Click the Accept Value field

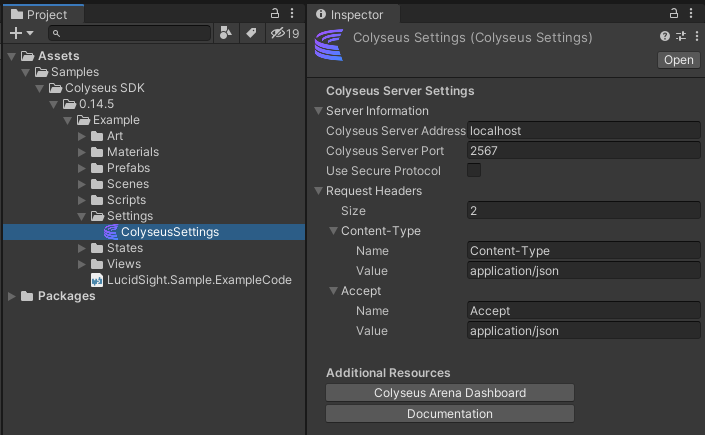584,331
